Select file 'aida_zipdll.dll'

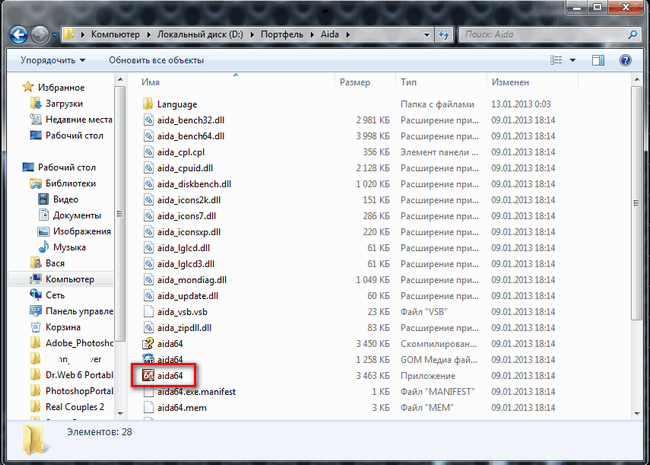tap(184, 328)
